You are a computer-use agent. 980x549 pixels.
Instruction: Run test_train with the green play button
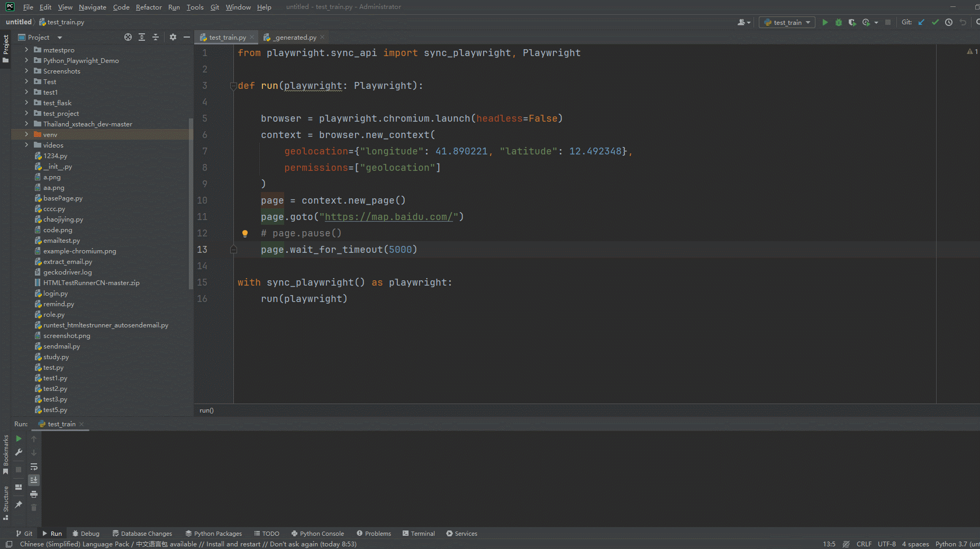tap(825, 22)
